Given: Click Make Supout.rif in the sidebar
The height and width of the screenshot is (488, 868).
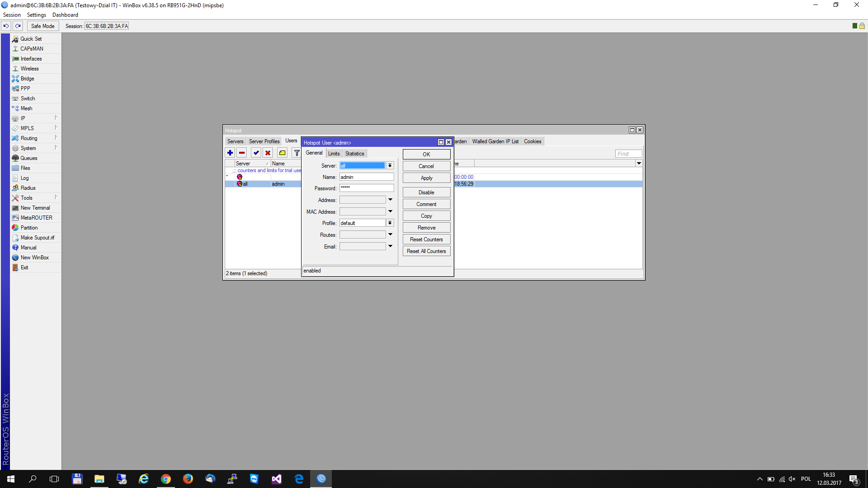Looking at the screenshot, I should (36, 238).
